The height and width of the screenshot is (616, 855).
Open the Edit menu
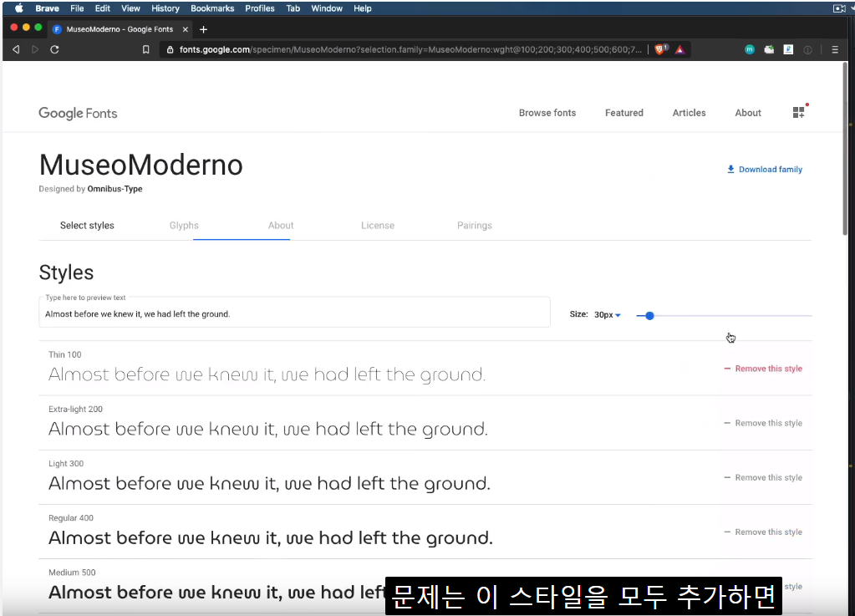click(x=103, y=8)
